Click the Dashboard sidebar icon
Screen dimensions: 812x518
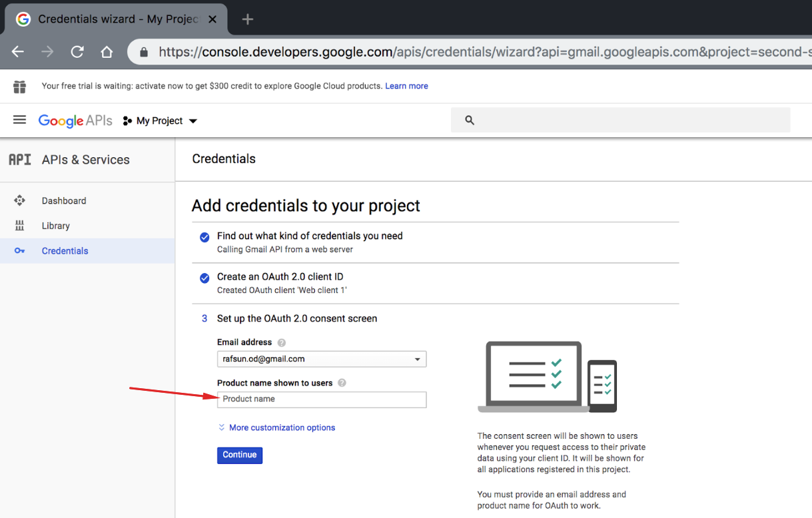[19, 200]
